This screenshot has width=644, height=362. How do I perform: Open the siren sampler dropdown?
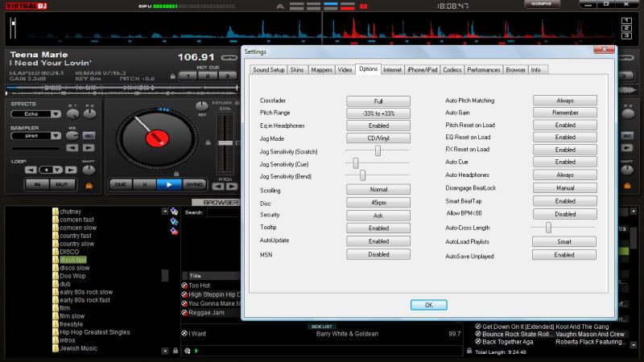pos(56,136)
